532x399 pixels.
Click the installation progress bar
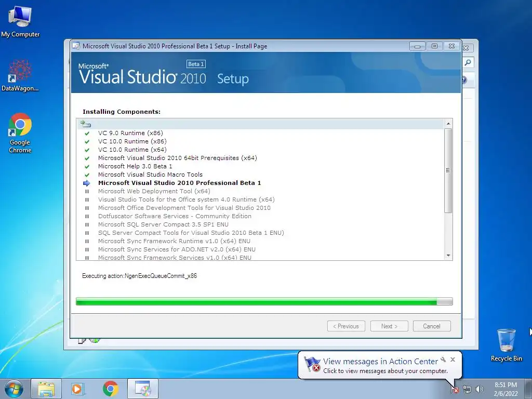click(x=264, y=301)
